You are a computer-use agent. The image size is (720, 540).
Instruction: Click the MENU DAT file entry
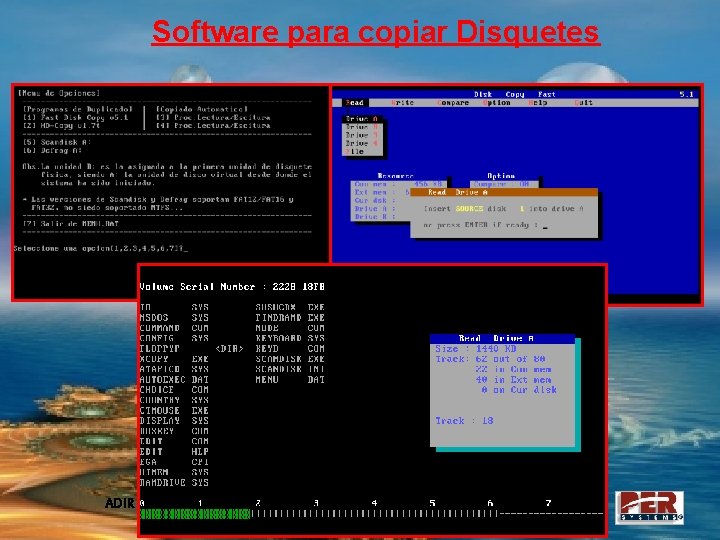pyautogui.click(x=290, y=380)
